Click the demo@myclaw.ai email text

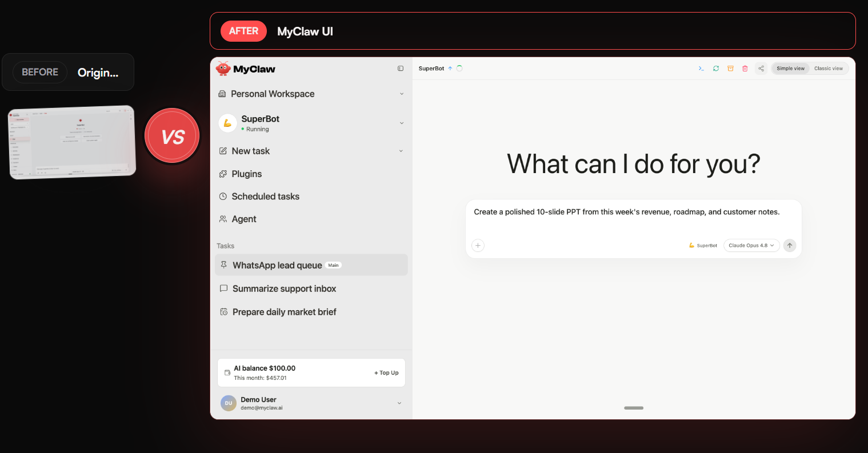point(262,408)
